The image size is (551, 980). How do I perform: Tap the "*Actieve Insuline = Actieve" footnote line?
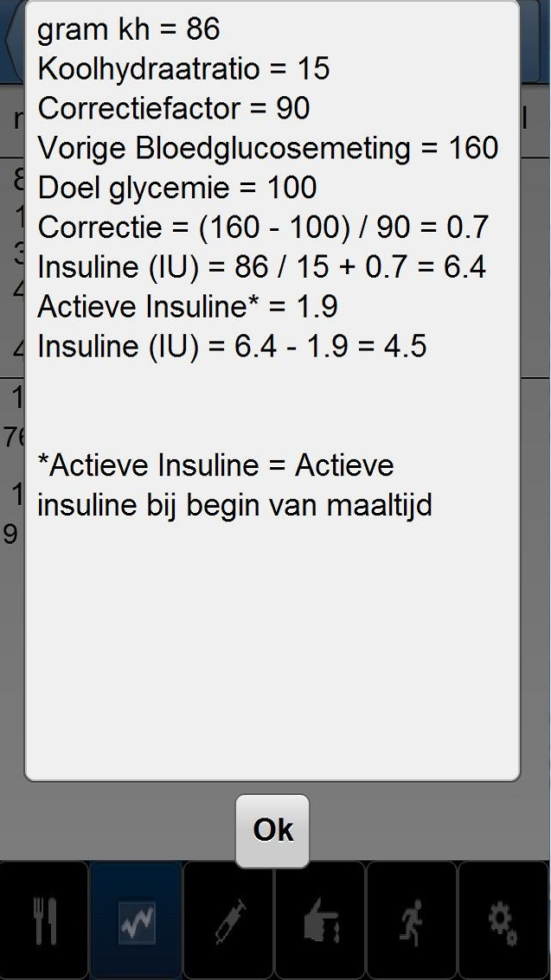point(215,465)
